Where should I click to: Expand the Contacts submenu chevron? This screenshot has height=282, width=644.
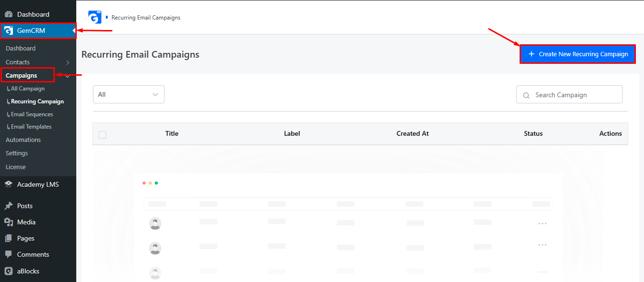68,62
